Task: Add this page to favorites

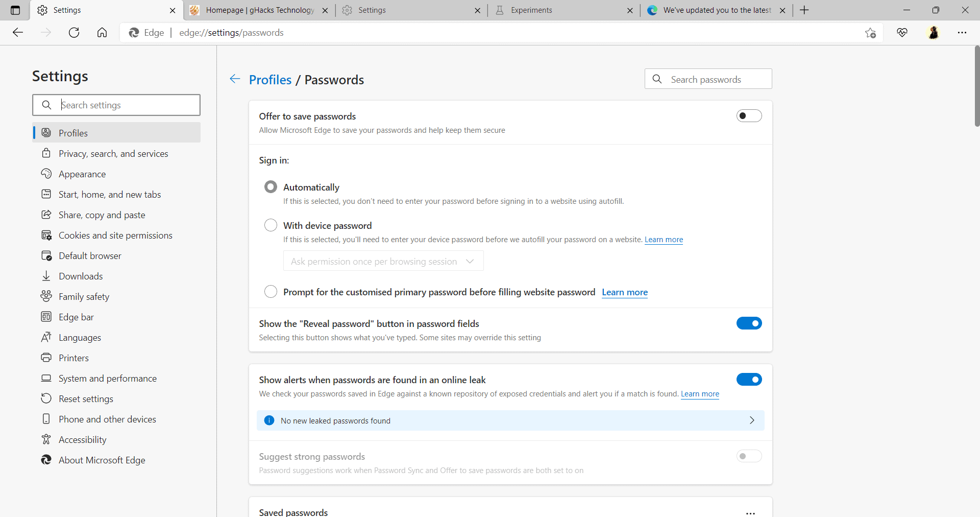Action: 871,32
